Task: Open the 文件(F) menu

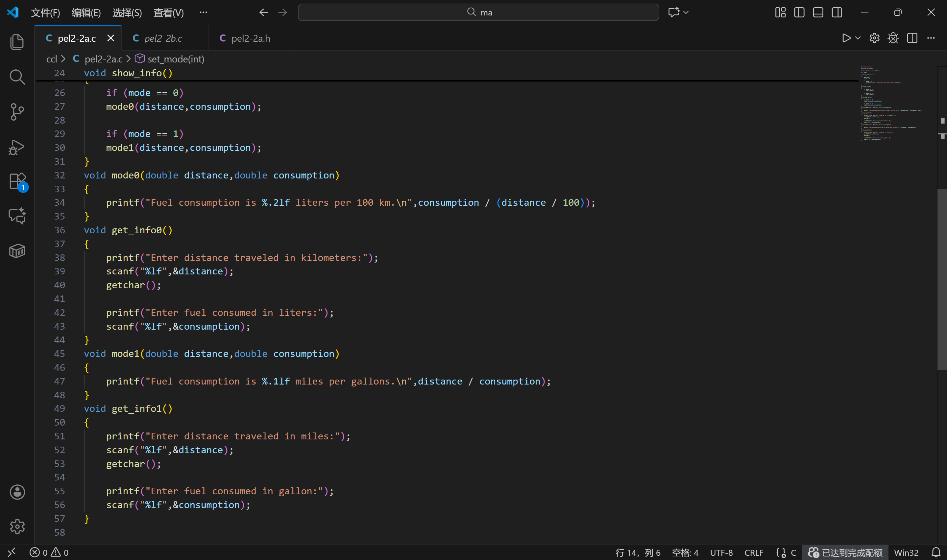Action: [x=45, y=12]
